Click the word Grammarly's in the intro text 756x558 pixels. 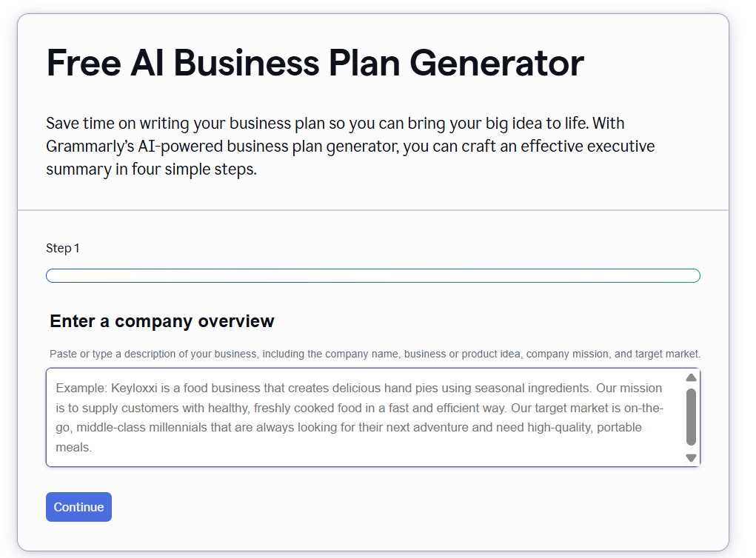coord(90,147)
